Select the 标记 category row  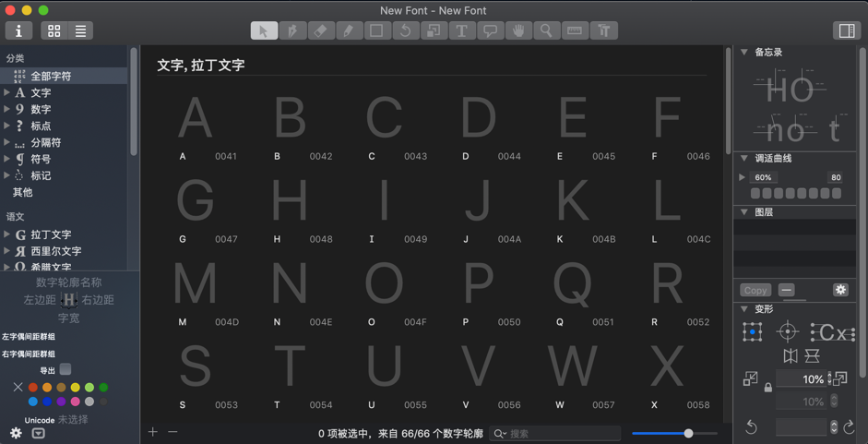pyautogui.click(x=64, y=175)
